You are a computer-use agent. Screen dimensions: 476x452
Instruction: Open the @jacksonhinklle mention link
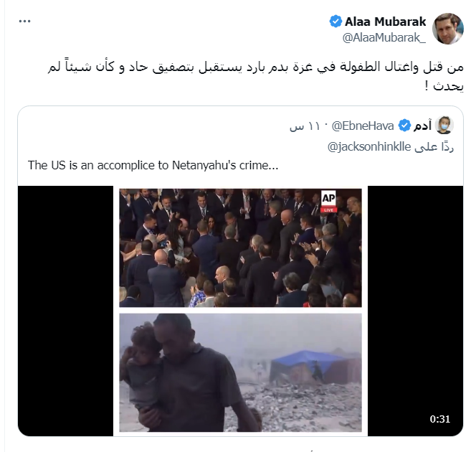coord(369,146)
